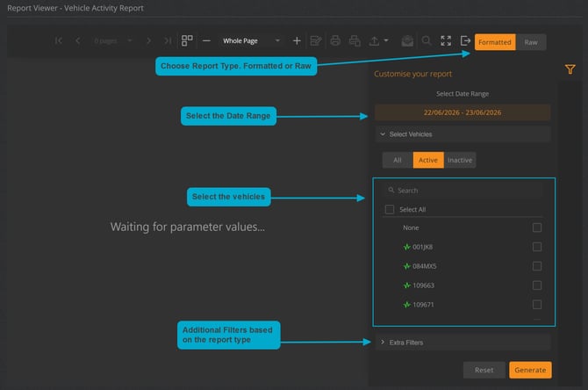Zoom in with the plus icon
The image size is (588, 390).
pyautogui.click(x=297, y=40)
